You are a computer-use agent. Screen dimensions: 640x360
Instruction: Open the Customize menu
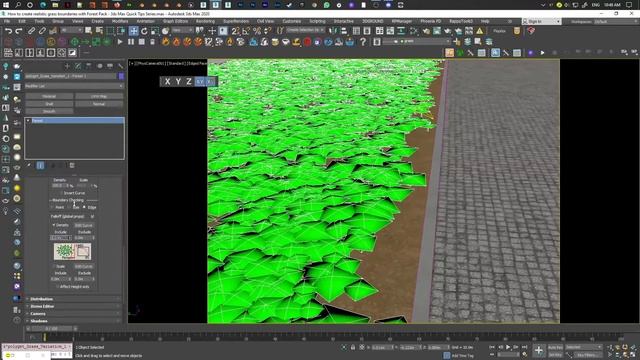[291, 21]
